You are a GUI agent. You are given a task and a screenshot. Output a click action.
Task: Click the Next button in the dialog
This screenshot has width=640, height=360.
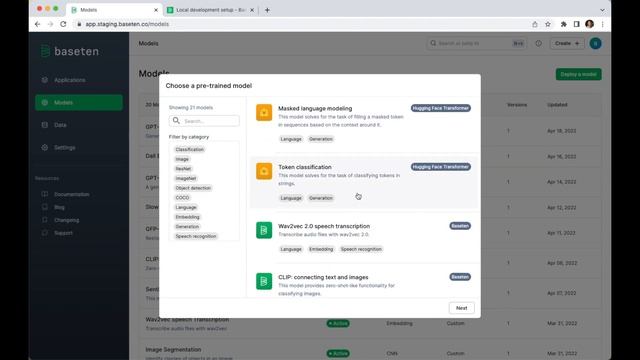point(462,308)
